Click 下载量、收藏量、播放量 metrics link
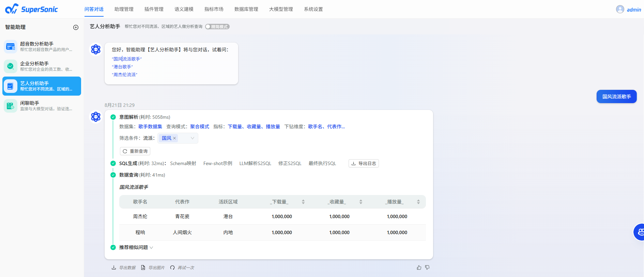The height and width of the screenshot is (277, 644). tap(254, 127)
